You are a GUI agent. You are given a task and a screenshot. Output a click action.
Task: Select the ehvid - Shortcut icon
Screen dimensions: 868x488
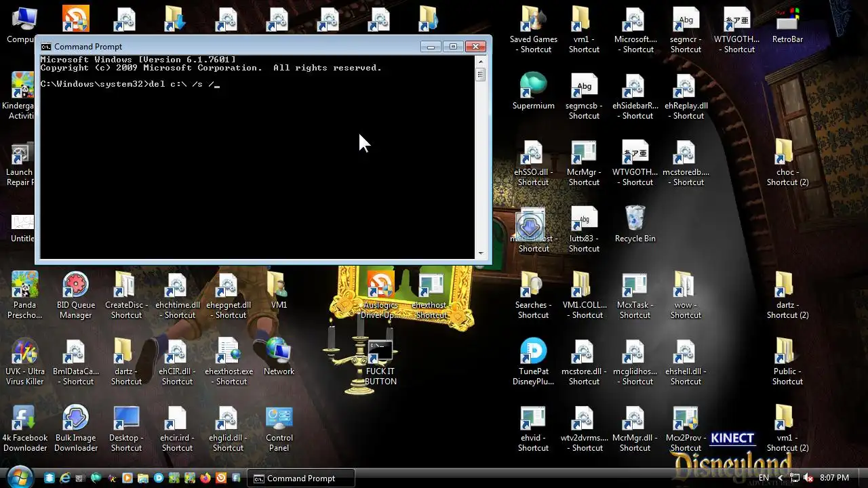tap(534, 428)
